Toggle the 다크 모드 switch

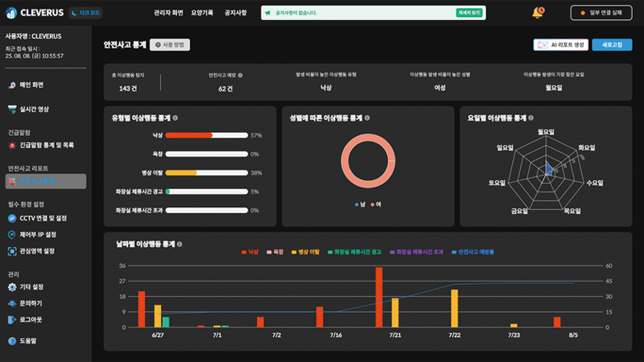point(85,13)
